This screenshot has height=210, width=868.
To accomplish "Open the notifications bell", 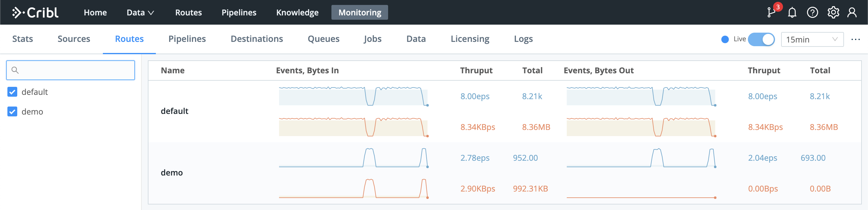I will 792,13.
